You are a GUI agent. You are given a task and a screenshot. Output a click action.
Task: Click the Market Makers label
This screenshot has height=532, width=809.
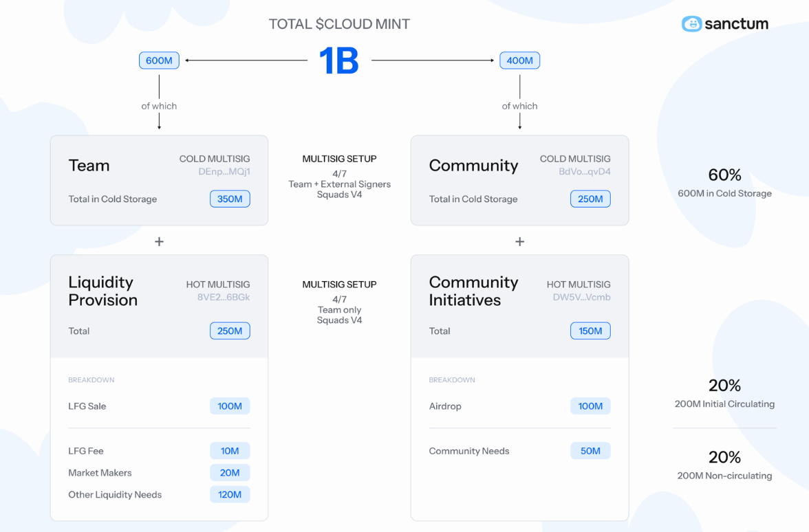pos(100,473)
